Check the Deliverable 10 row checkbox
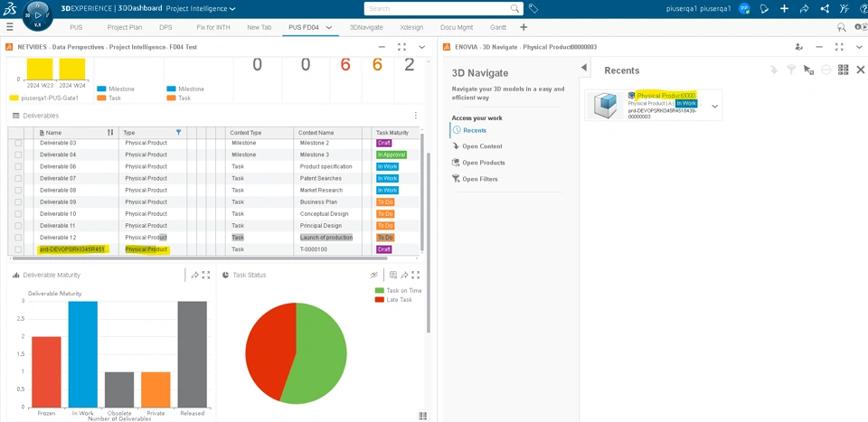Screen dimensions: 868x422 pyautogui.click(x=18, y=214)
